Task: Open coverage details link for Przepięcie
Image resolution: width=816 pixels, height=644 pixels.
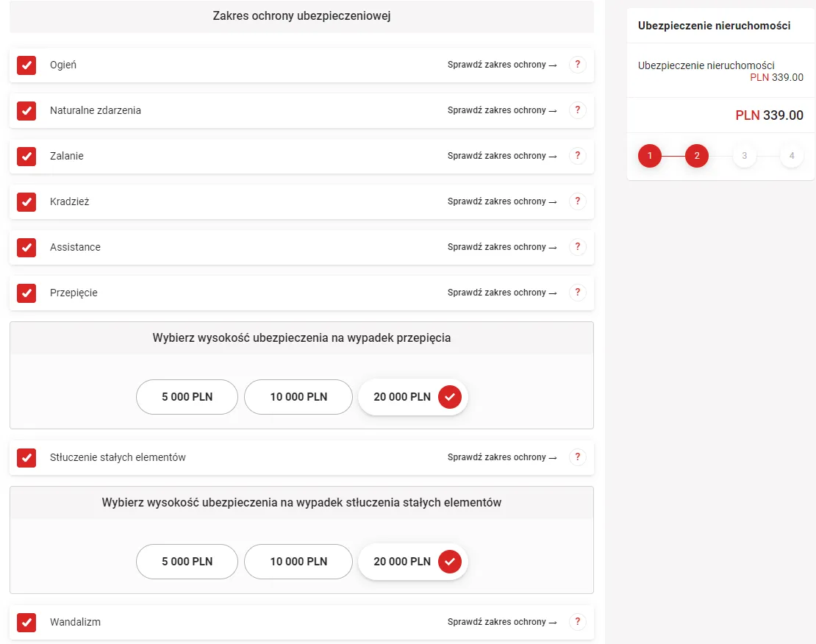Action: 501,292
